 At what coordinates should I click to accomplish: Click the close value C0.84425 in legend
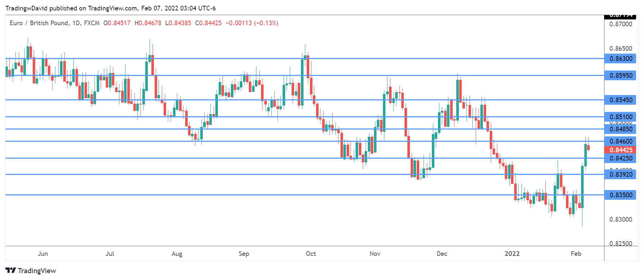tap(209, 23)
